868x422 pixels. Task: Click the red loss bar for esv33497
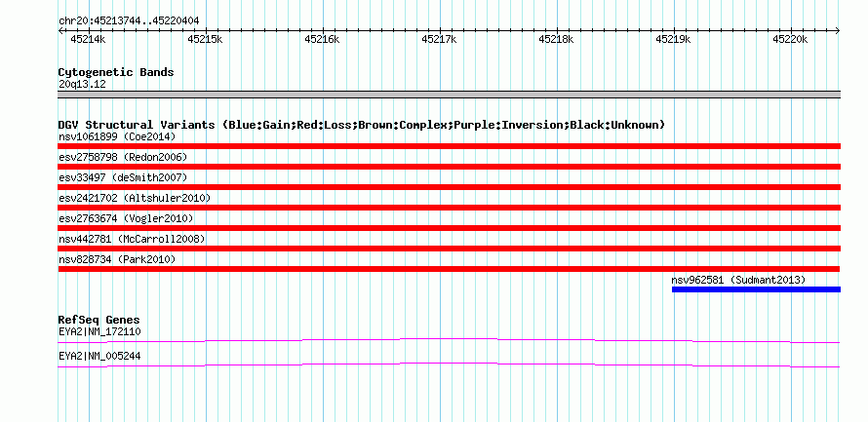pyautogui.click(x=449, y=187)
